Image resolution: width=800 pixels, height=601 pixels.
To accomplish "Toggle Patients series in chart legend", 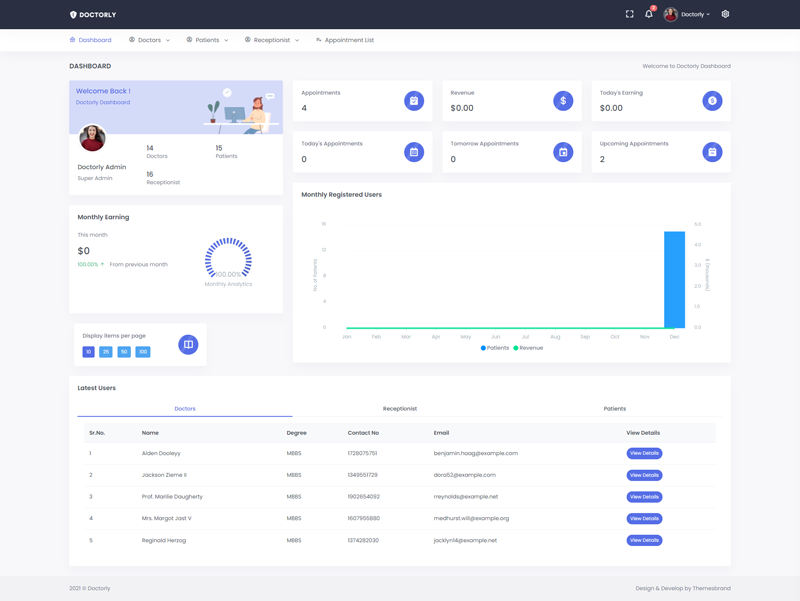I will tap(495, 348).
